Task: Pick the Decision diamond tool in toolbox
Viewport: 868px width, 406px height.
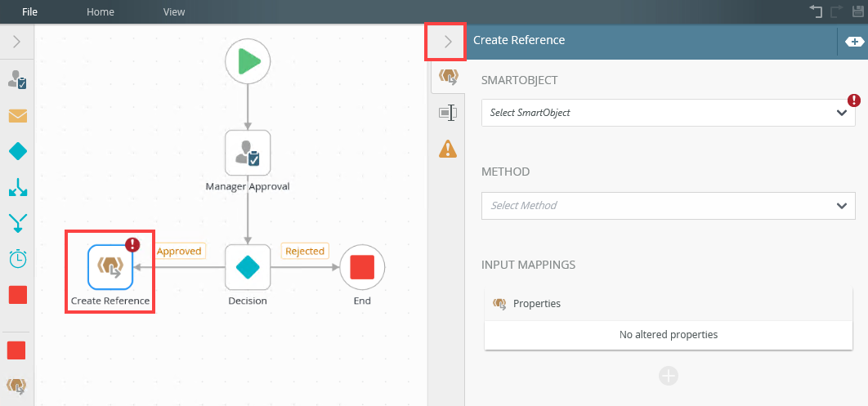Action: pos(17,151)
